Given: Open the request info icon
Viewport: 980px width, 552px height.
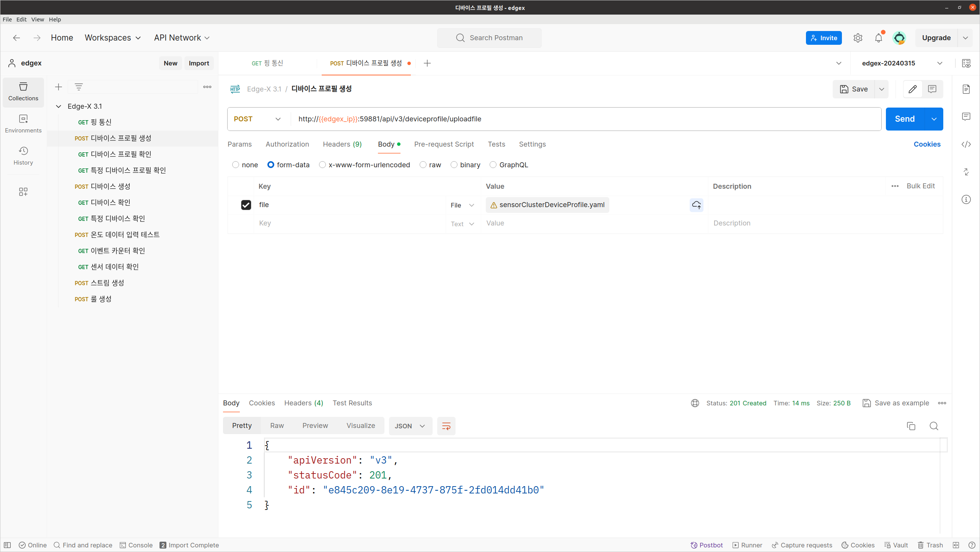Looking at the screenshot, I should click(x=966, y=199).
